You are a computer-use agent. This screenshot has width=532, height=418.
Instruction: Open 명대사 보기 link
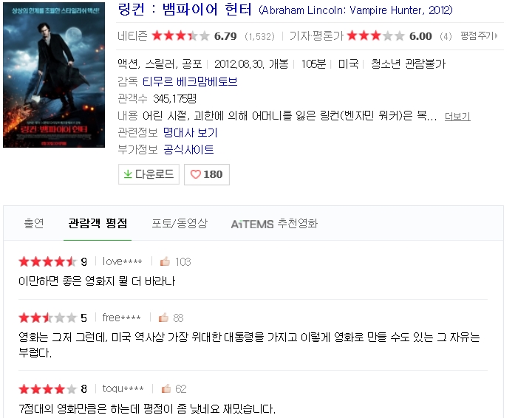tap(190, 132)
